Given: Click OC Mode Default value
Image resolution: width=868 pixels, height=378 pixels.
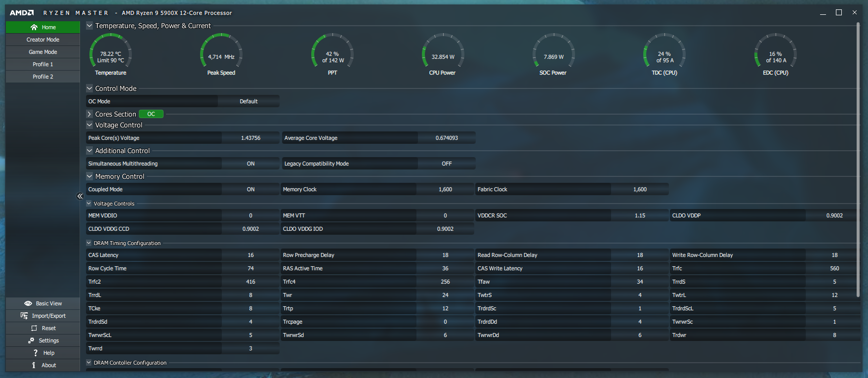Looking at the screenshot, I should pos(248,101).
